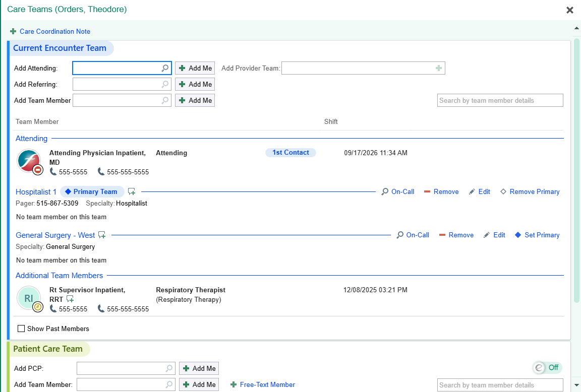
Task: View On-Call for General Surgery - West
Action: (x=413, y=235)
